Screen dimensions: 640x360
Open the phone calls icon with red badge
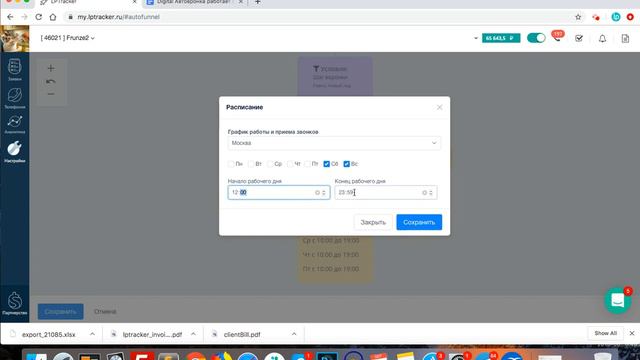click(557, 37)
